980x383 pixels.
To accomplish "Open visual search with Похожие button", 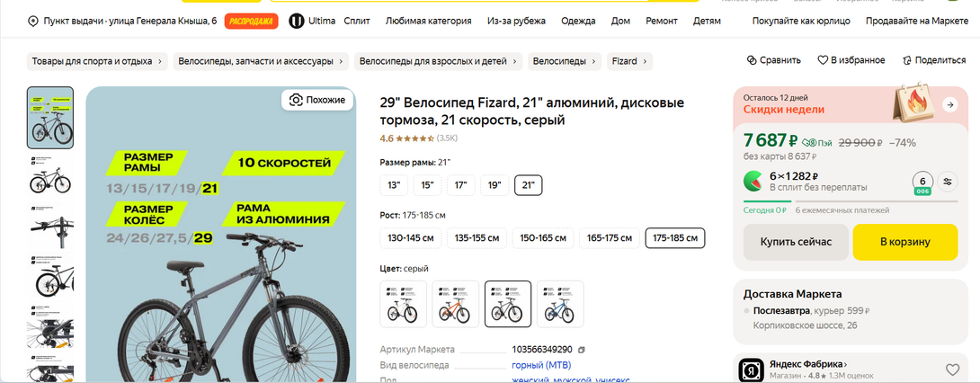I will tap(316, 100).
